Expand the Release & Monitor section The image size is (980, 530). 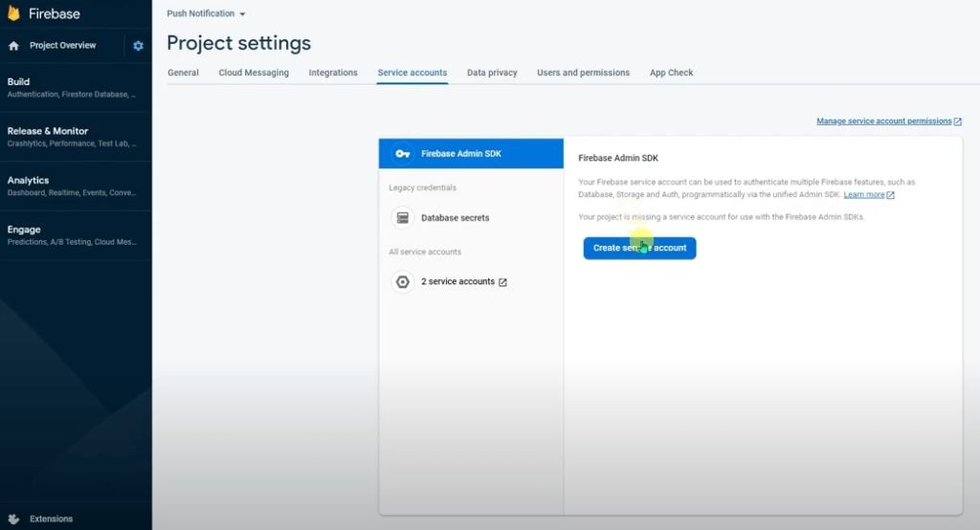pos(76,137)
